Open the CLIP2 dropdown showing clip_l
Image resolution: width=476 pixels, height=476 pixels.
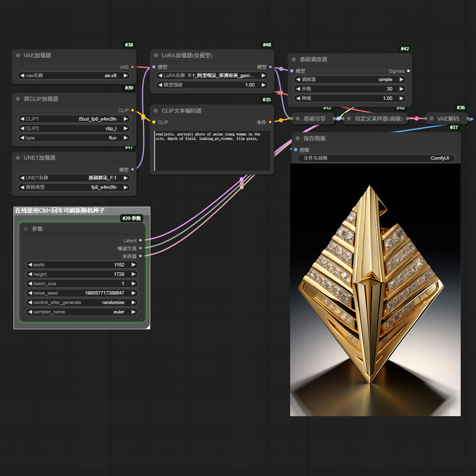click(74, 129)
